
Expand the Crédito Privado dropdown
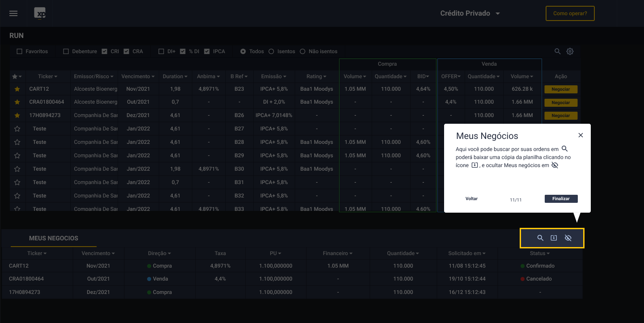coord(470,13)
